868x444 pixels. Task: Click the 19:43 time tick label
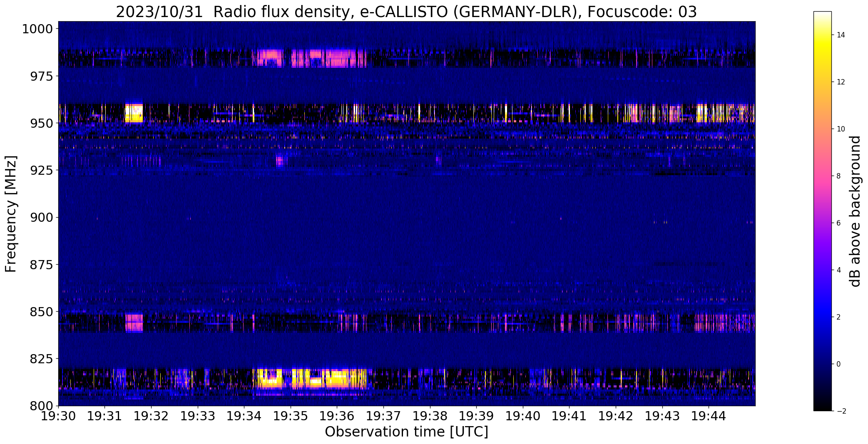662,416
